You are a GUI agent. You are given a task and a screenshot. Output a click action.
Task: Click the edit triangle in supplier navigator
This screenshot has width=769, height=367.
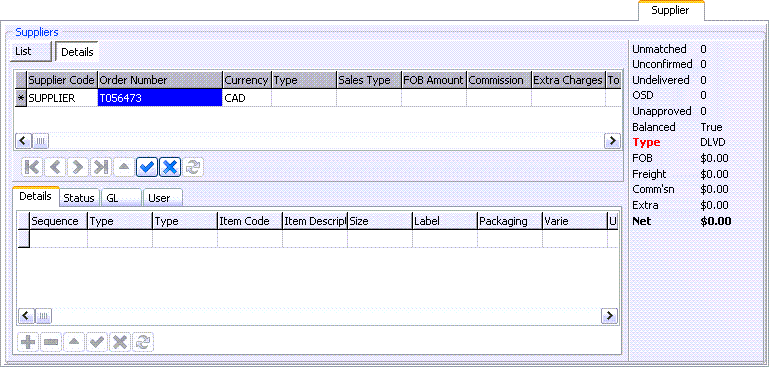pos(124,167)
